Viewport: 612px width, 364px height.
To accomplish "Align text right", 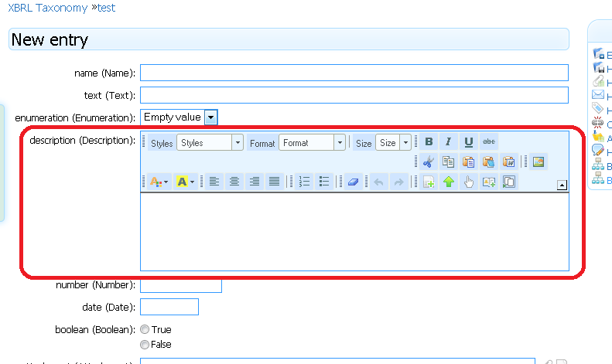I will pyautogui.click(x=255, y=182).
